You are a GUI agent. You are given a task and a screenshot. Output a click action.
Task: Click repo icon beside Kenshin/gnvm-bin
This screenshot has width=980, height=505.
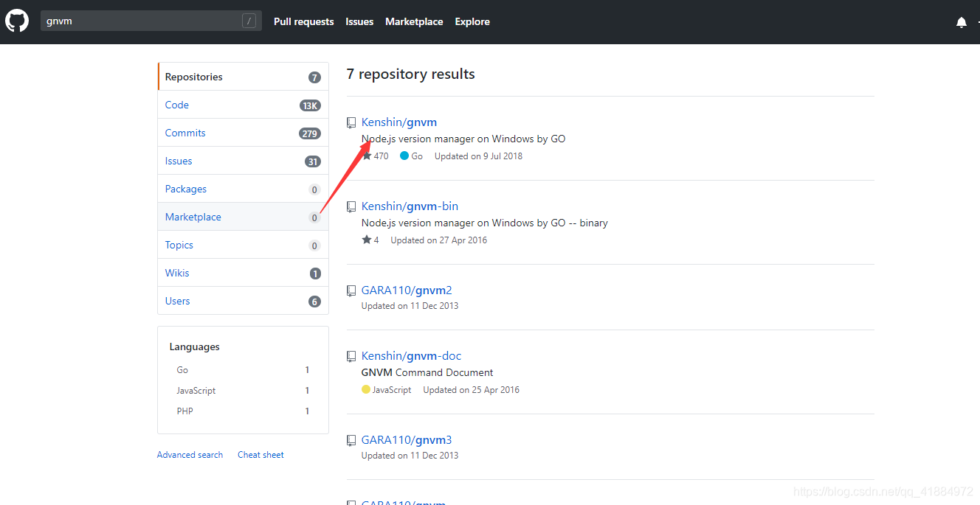point(351,206)
